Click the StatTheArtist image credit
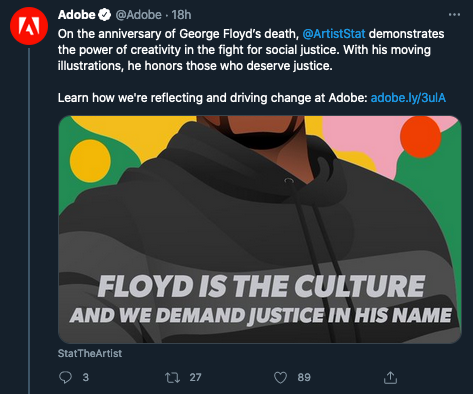The height and width of the screenshot is (394, 473). click(x=90, y=353)
